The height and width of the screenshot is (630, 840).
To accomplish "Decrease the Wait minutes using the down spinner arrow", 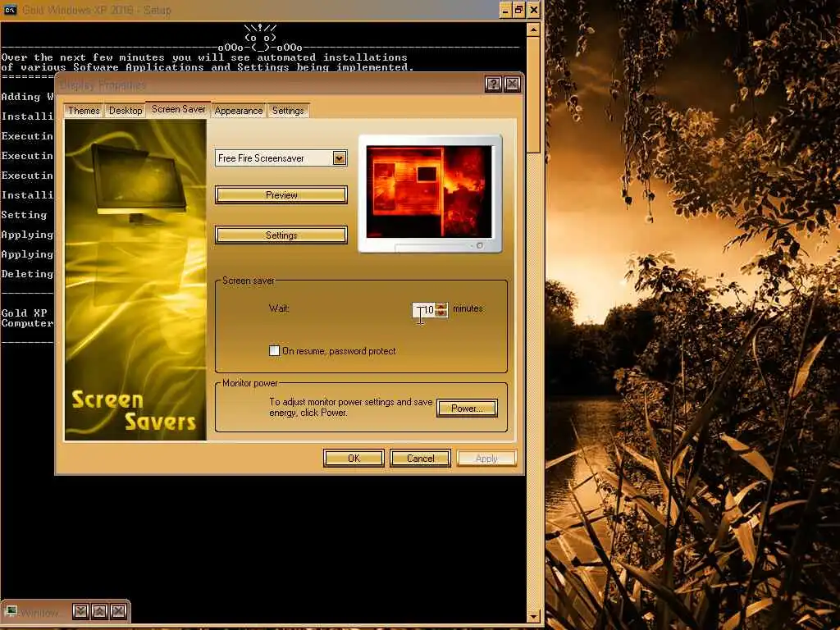I will click(441, 313).
